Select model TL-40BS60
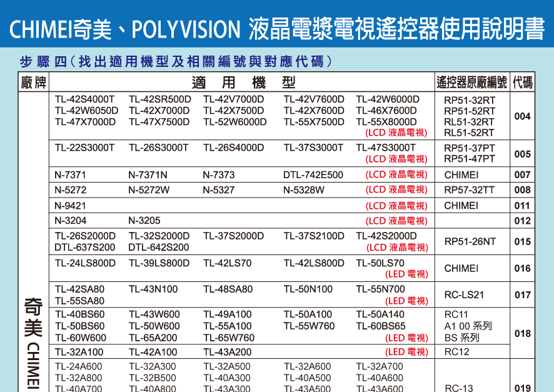The image size is (554, 392). click(x=79, y=314)
